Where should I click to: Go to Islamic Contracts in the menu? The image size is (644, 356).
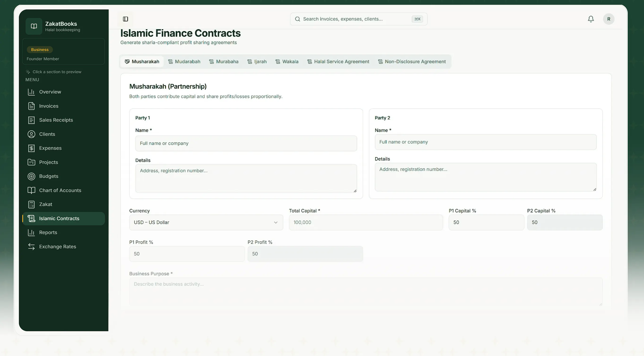pos(64,219)
